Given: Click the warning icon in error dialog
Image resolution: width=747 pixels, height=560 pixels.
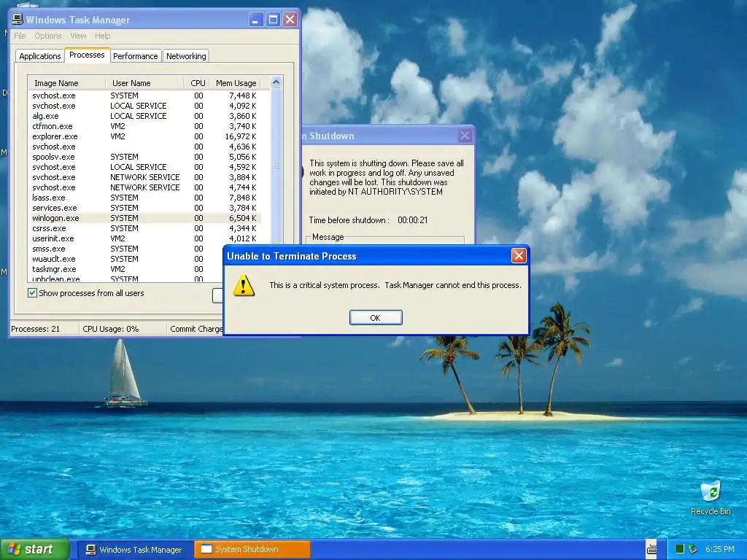Looking at the screenshot, I should (x=244, y=285).
